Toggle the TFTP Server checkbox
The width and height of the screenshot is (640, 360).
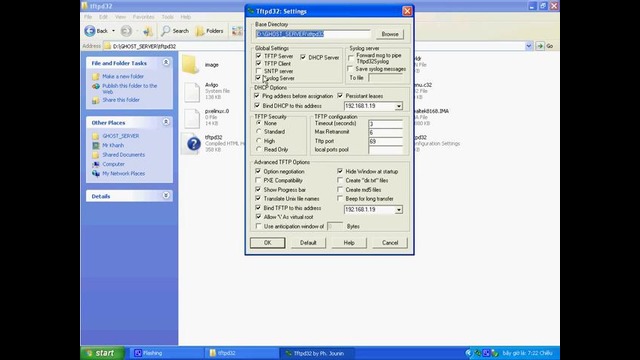pyautogui.click(x=258, y=56)
